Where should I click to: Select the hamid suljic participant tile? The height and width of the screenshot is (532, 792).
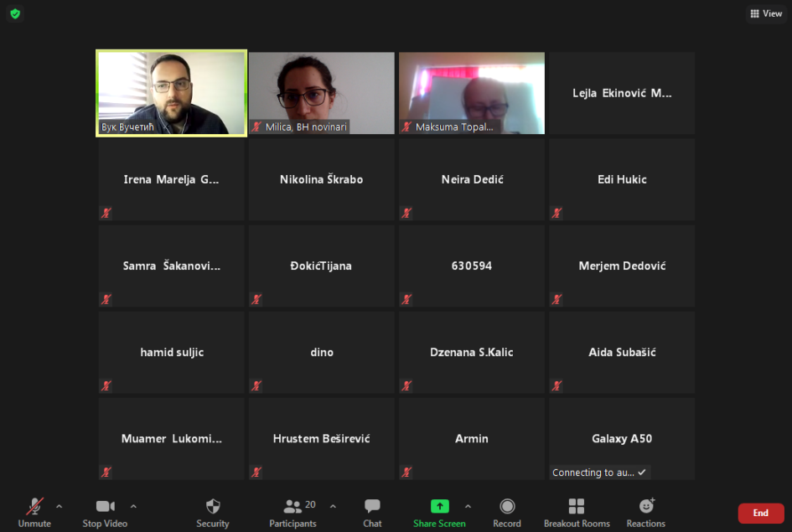[x=171, y=353]
